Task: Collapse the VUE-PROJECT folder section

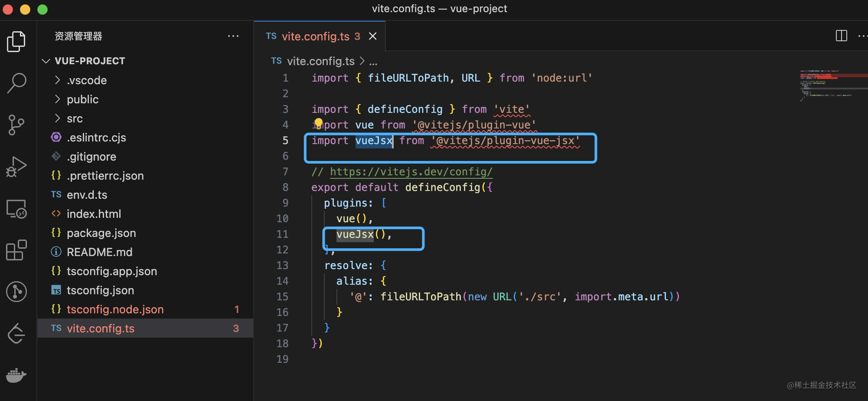Action: click(46, 61)
